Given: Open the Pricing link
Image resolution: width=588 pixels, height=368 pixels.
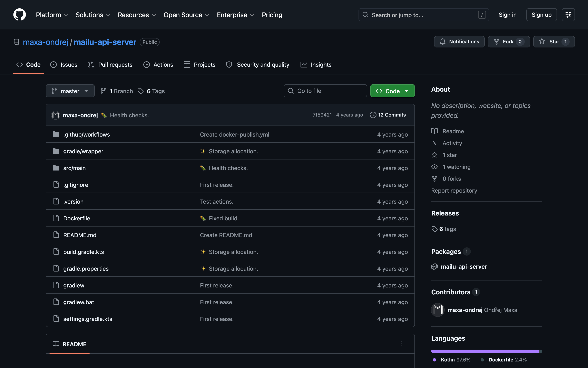Looking at the screenshot, I should [272, 15].
